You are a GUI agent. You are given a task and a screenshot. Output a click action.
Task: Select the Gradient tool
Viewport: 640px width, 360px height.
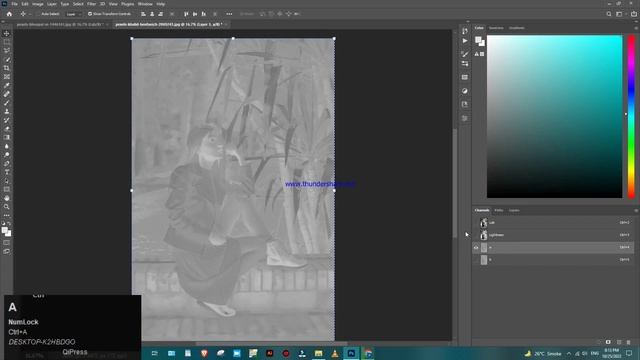(x=7, y=137)
